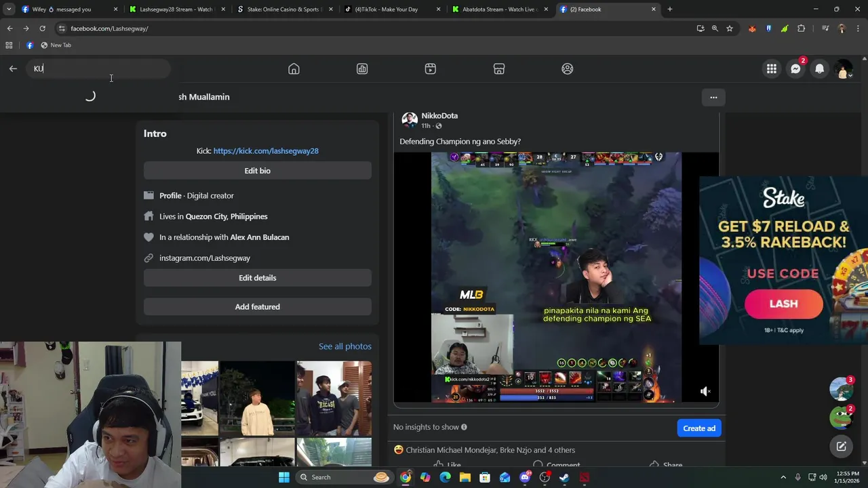Click the zoom magnifier icon in address bar
Screen dimensions: 868x488
pos(715,28)
